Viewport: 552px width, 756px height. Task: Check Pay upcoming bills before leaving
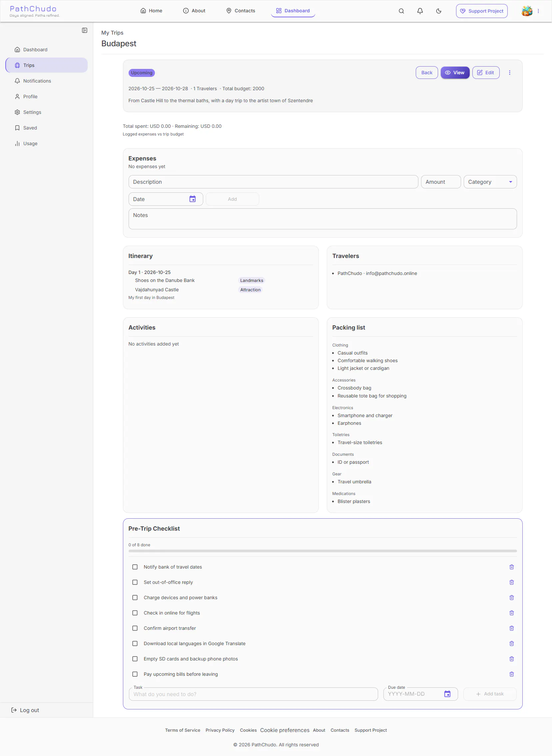[135, 674]
